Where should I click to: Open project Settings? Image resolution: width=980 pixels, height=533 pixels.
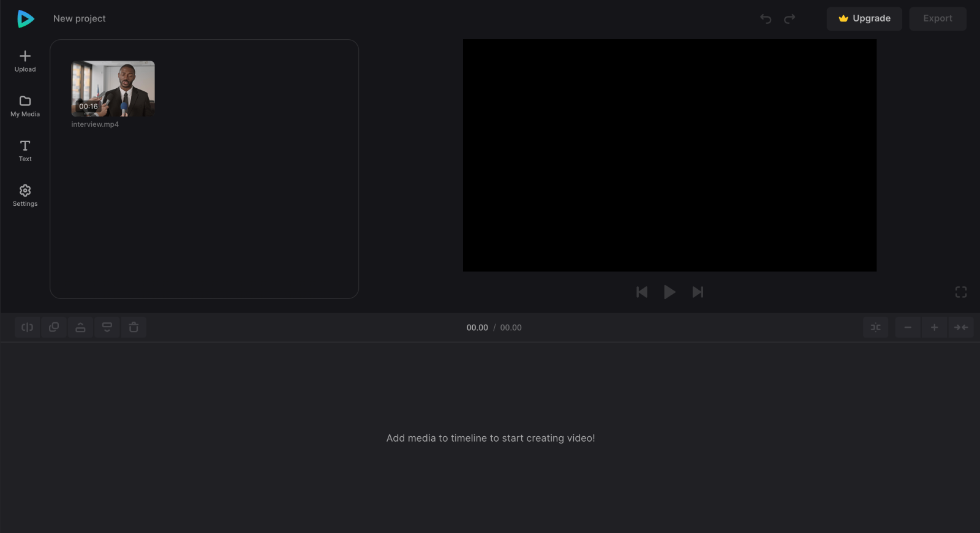(25, 195)
